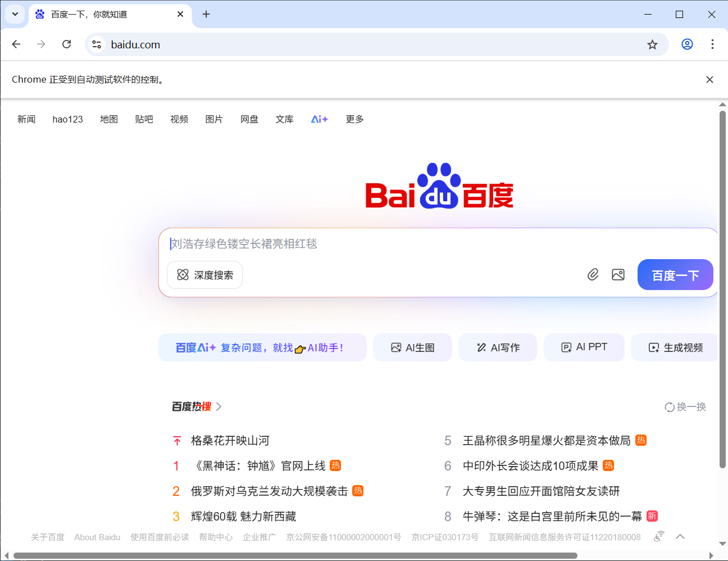This screenshot has width=728, height=561.
Task: Click the image search icon
Action: [618, 274]
